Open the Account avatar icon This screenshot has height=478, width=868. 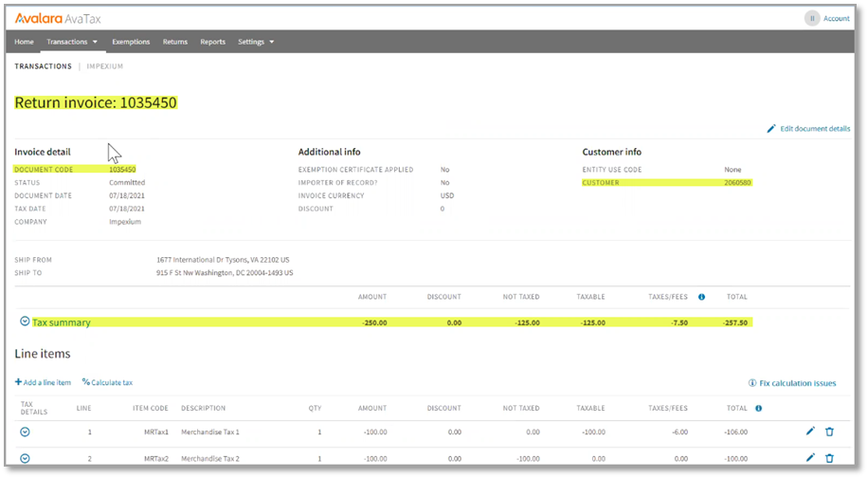(811, 18)
